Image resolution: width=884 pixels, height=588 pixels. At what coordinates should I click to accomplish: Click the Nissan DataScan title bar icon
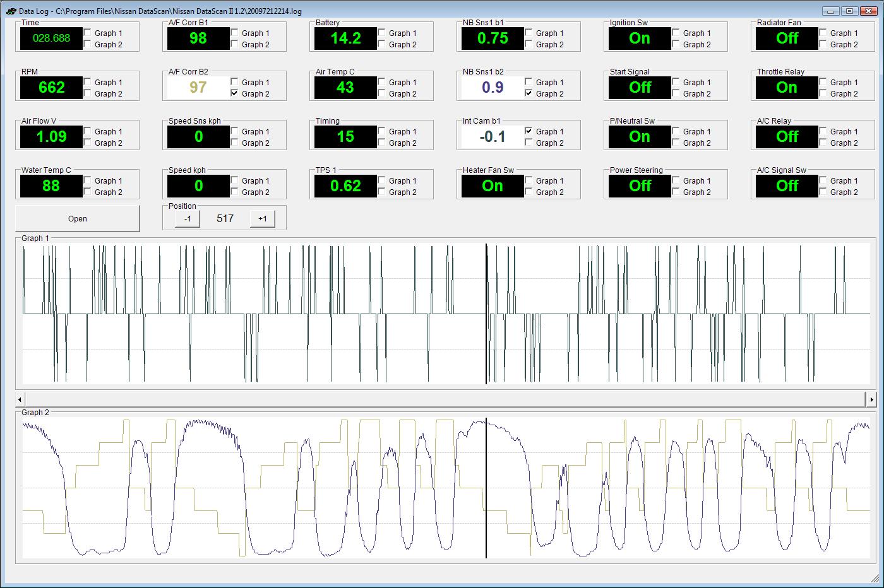click(x=11, y=11)
